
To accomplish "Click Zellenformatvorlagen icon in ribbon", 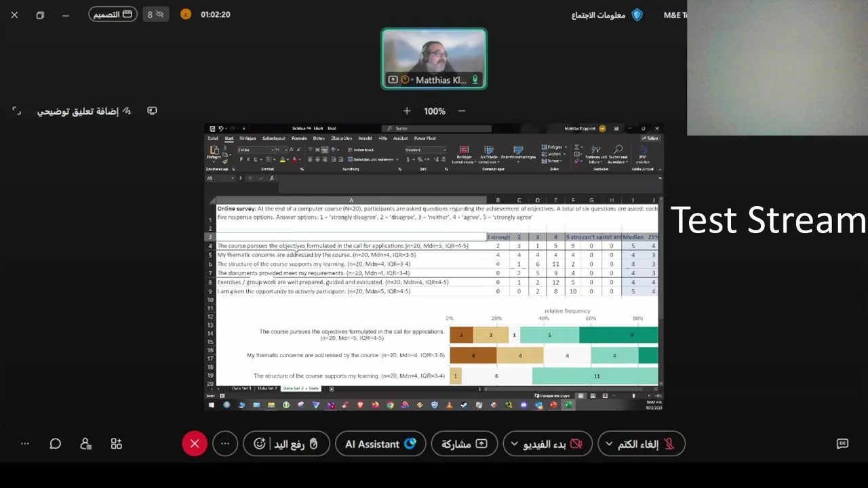I will tap(518, 154).
